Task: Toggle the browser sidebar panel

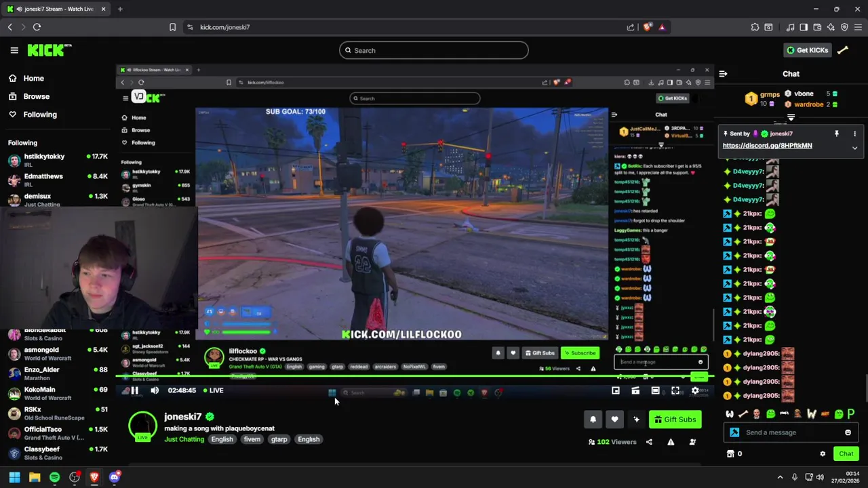Action: click(804, 27)
